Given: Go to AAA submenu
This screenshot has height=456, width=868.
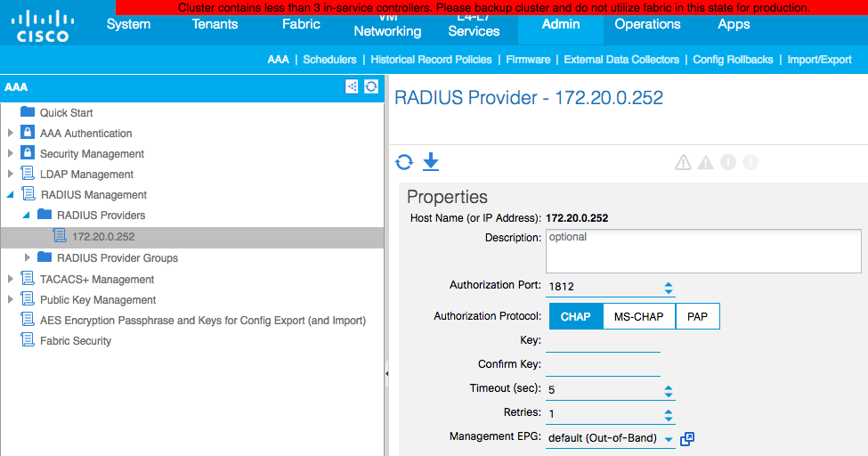Looking at the screenshot, I should [x=278, y=60].
